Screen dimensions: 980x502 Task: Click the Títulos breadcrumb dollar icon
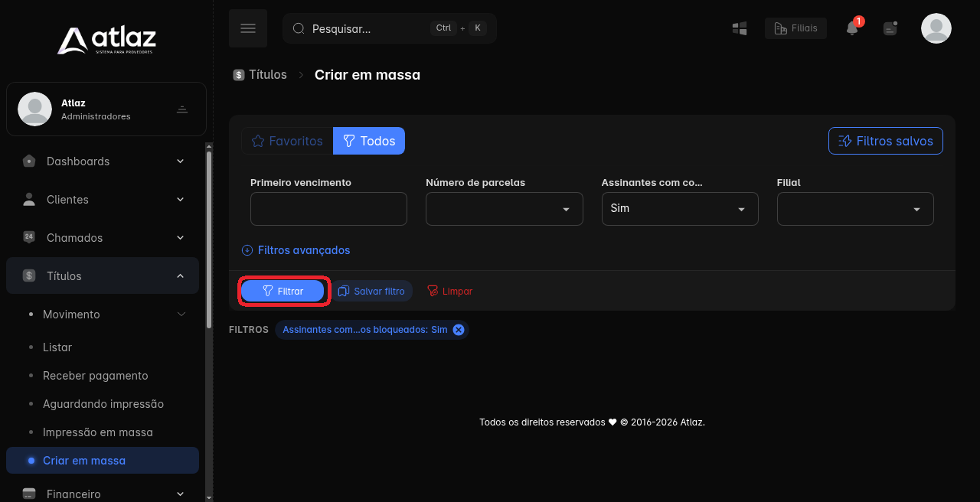239,75
